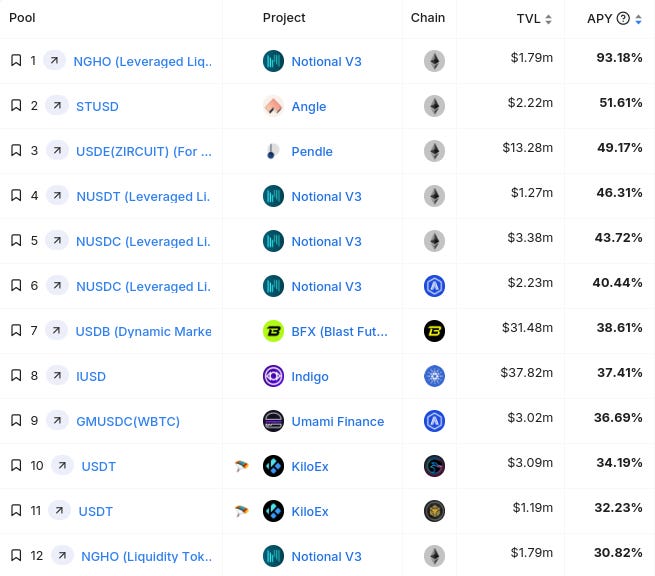The width and height of the screenshot is (655, 576).
Task: Bookmark the NGHO Liquidity Tok pool row 12
Action: coord(16,556)
